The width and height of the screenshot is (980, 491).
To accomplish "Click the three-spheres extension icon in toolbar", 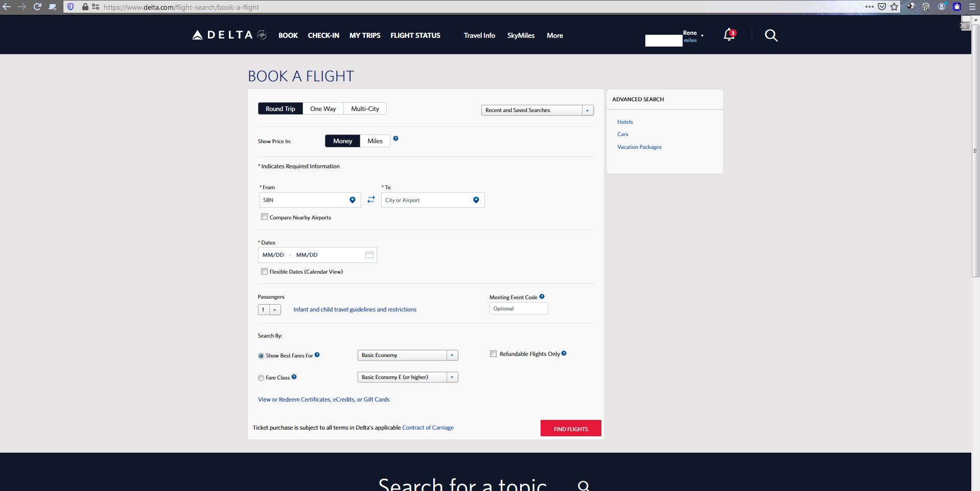I will (x=911, y=7).
